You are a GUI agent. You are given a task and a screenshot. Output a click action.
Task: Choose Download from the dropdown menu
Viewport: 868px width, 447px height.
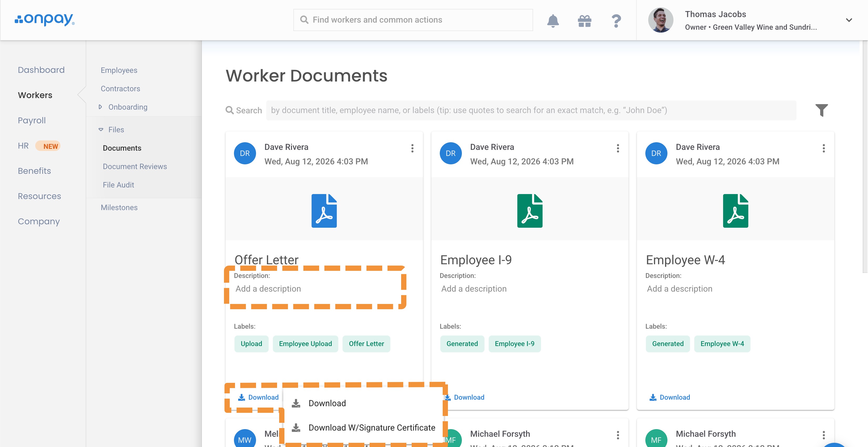363,404
